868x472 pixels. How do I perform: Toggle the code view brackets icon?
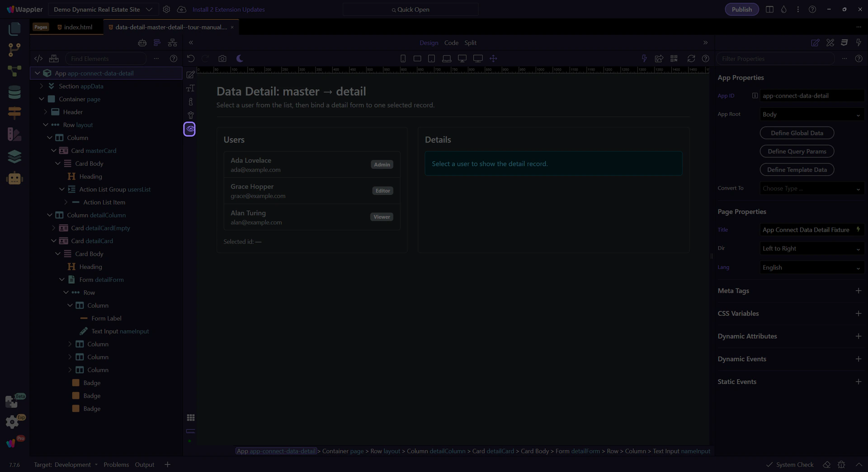[38, 59]
